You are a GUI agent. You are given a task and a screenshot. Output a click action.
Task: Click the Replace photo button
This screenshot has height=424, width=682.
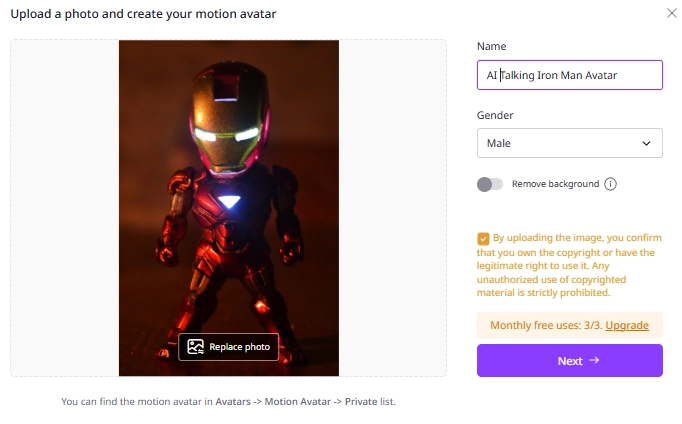pos(229,347)
